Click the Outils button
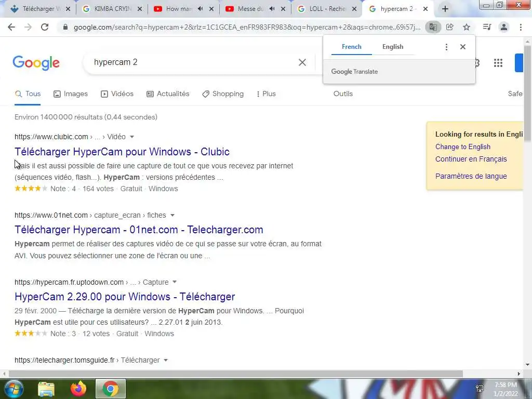 point(343,94)
